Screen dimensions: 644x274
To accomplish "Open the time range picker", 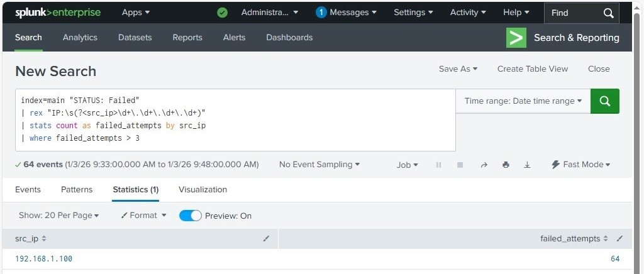I will click(x=523, y=101).
